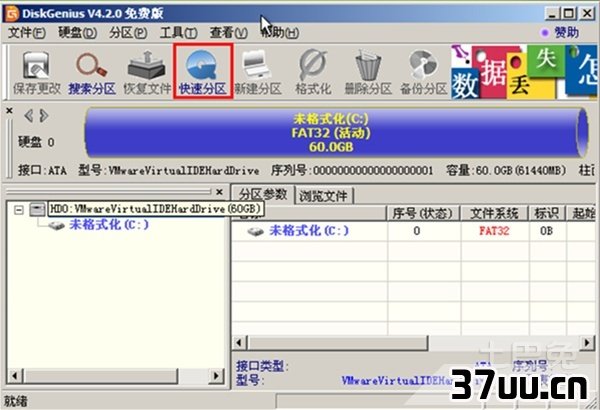The height and width of the screenshot is (410, 600).
Task: Select the blue partition bar 未格式化(C:)
Action: coord(335,132)
